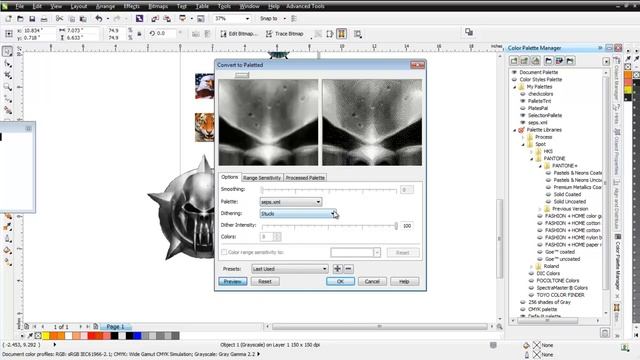Image resolution: width=640 pixels, height=360 pixels.
Task: Switch to the Range Sensitivity tab
Action: 262,178
